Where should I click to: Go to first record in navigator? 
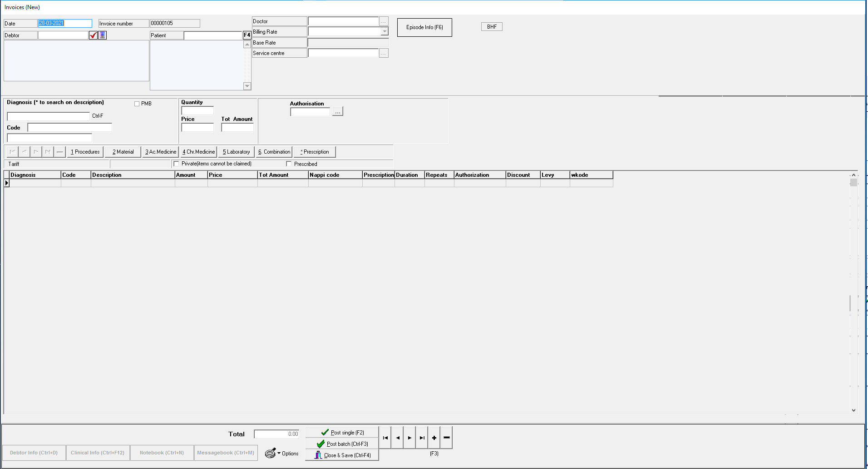pyautogui.click(x=385, y=438)
